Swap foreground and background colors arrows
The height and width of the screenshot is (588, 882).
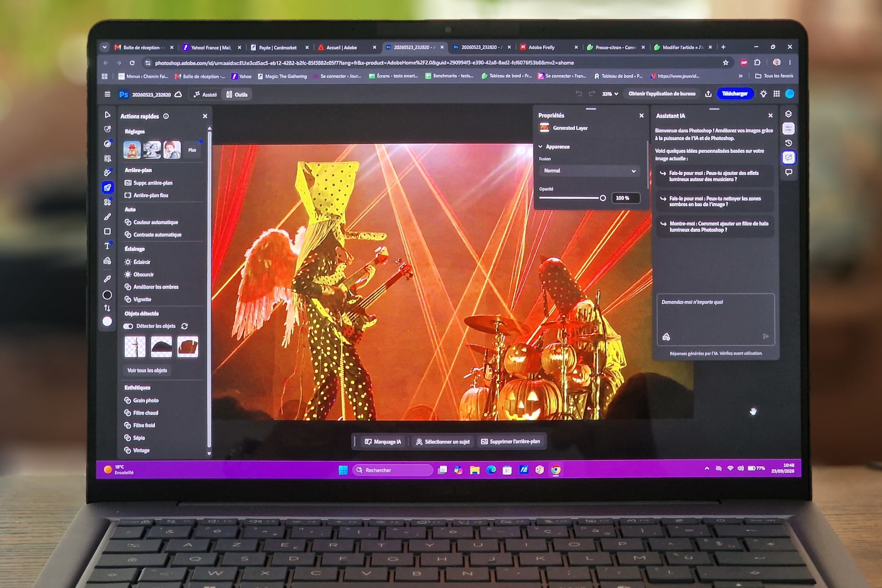point(107,308)
